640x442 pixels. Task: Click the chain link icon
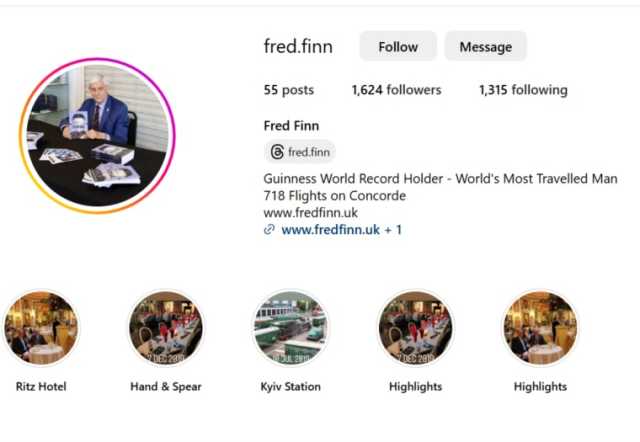point(269,229)
